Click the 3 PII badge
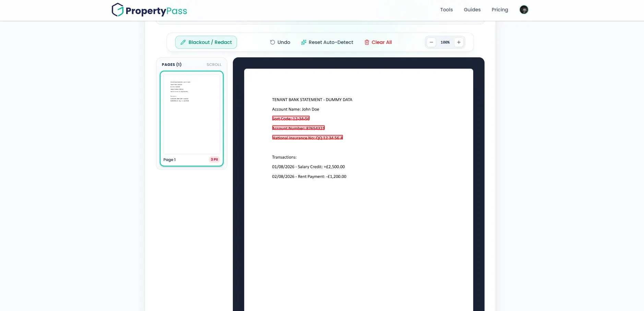 click(214, 159)
